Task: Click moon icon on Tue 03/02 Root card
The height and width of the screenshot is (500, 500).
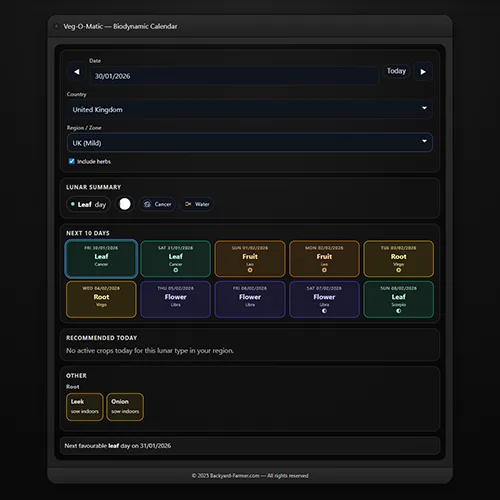Action: [399, 270]
